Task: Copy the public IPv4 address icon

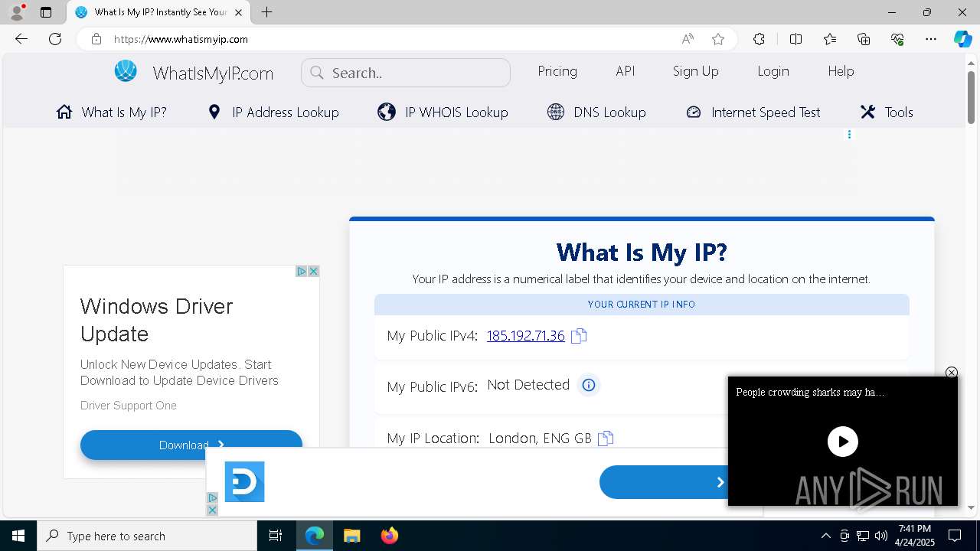Action: [579, 335]
